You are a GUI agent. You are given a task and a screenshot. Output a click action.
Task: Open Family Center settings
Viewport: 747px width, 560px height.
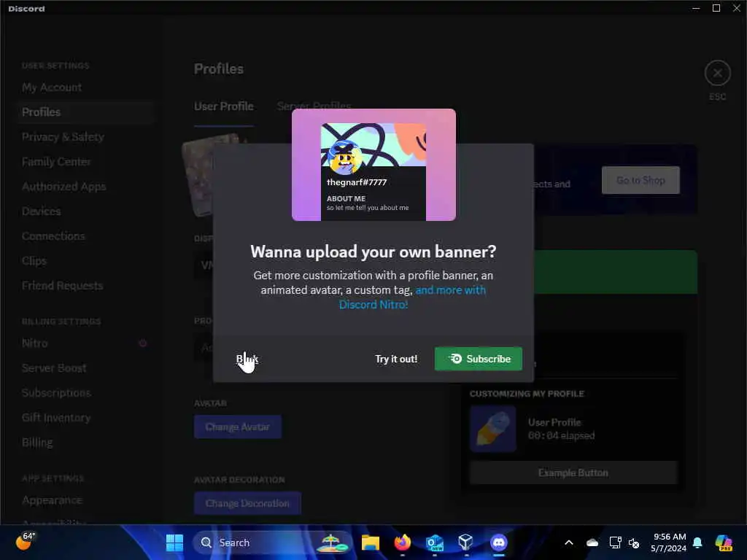click(x=55, y=161)
